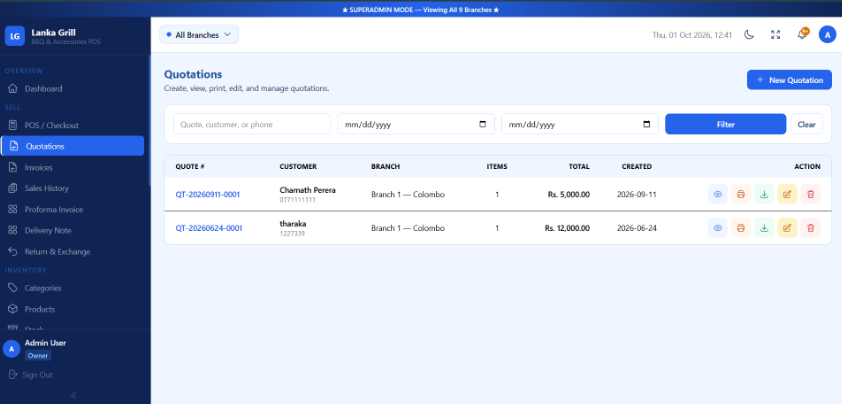Print quotation QT-20260911-0001
Screen dimensions: 842x404
pyautogui.click(x=741, y=194)
